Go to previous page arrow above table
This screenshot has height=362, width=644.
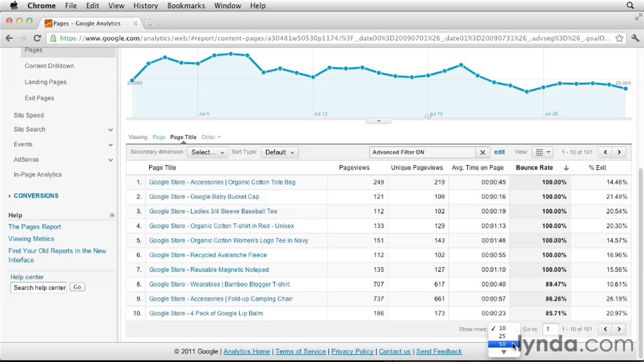(x=605, y=152)
